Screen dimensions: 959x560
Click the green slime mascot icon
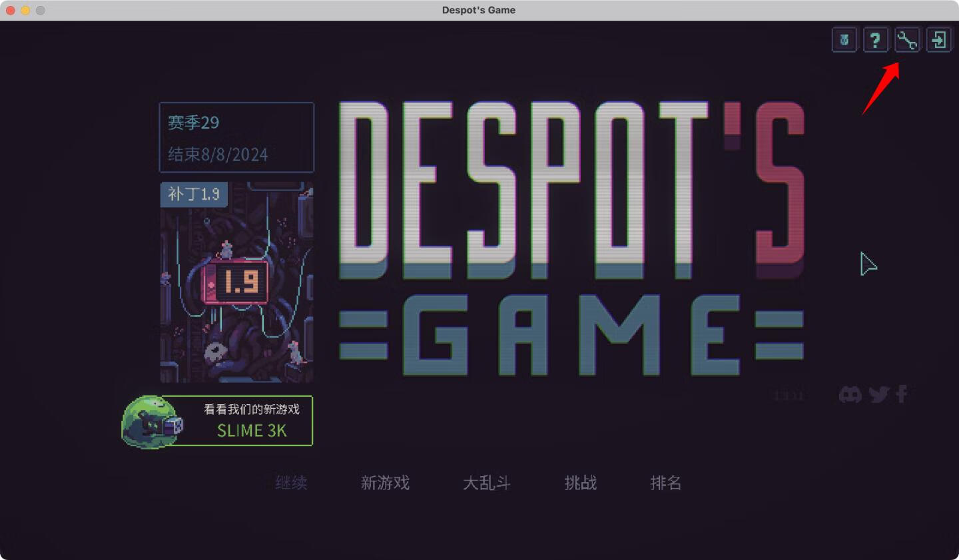click(x=151, y=422)
